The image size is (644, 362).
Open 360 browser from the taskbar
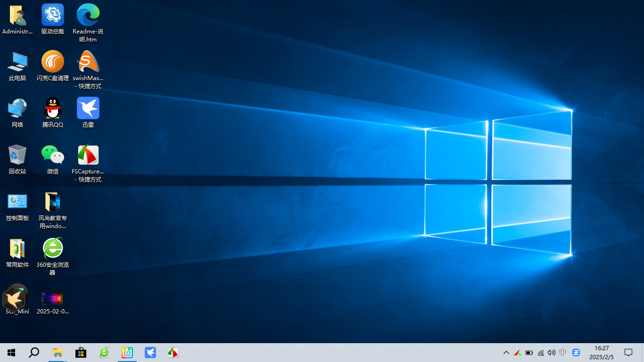tap(104, 353)
